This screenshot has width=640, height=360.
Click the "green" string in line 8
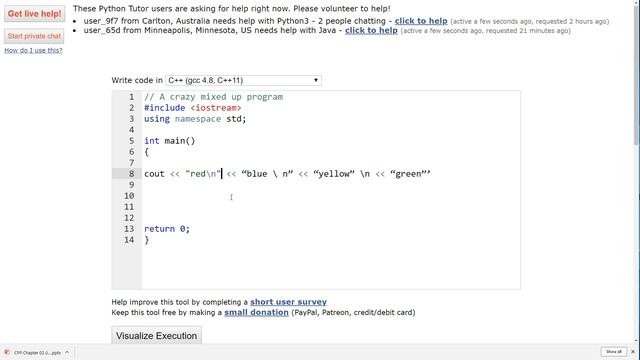point(410,173)
